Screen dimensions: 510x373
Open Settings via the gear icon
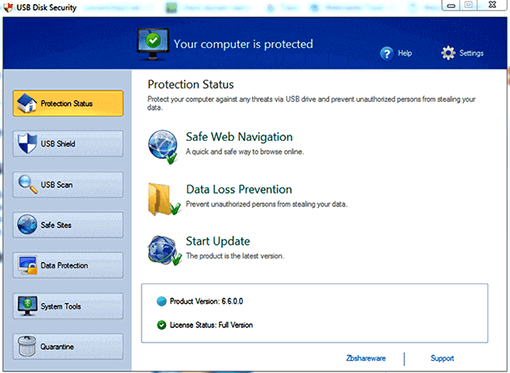coord(448,53)
